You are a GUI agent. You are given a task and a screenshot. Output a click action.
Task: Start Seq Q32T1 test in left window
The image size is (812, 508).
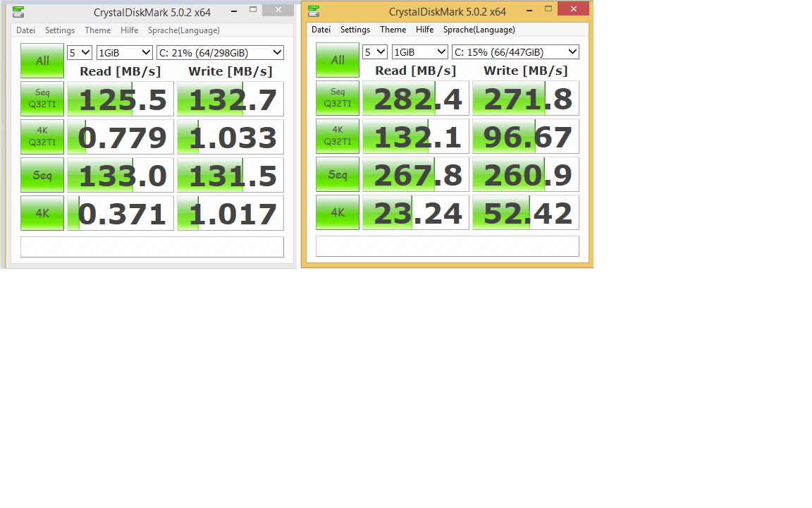pyautogui.click(x=42, y=99)
